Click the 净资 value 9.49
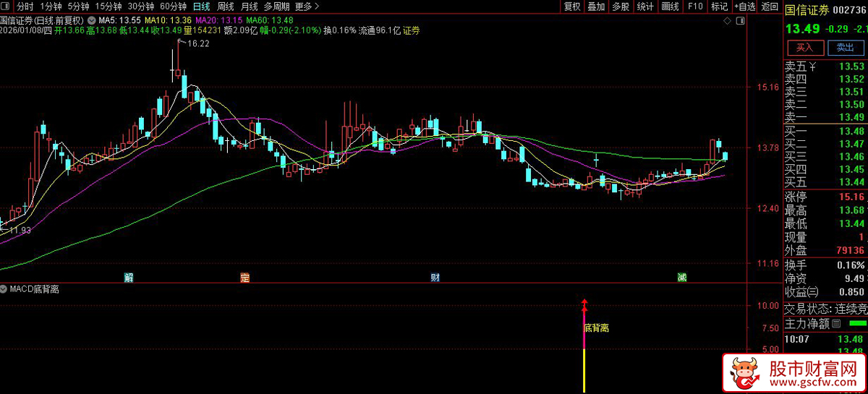The height and width of the screenshot is (394, 868). (854, 278)
